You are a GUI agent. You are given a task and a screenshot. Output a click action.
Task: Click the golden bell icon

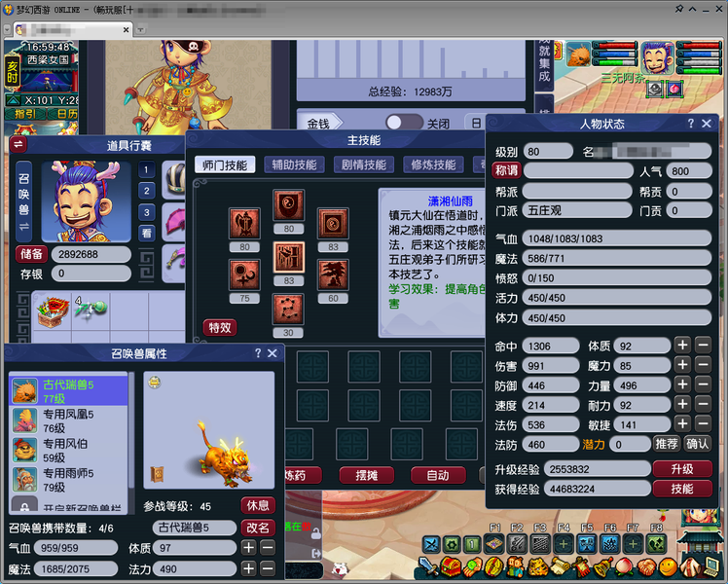[x=602, y=566]
